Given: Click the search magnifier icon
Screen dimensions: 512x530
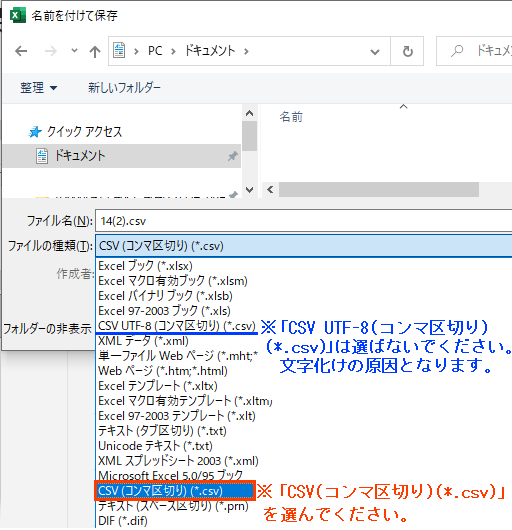Looking at the screenshot, I should (x=457, y=51).
